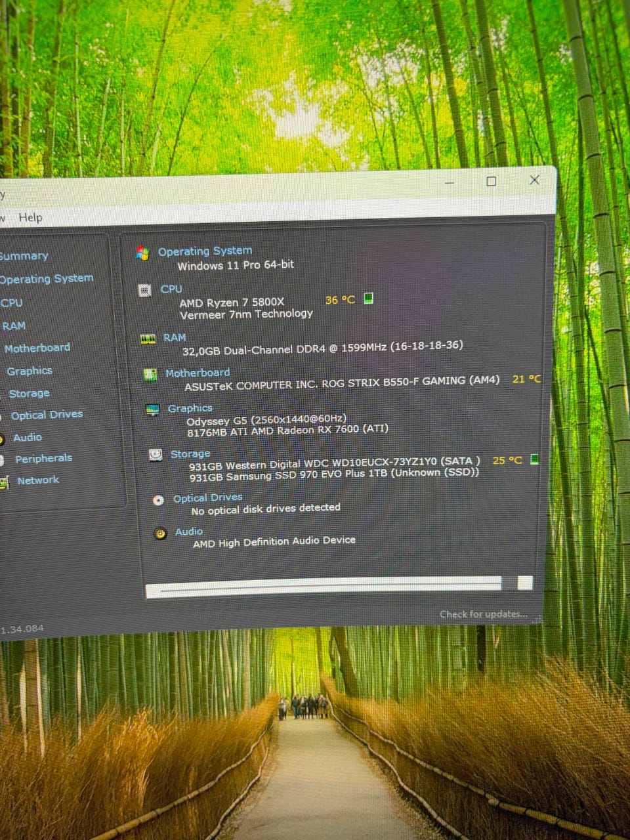Click the hard drive icon beside Storage
Viewport: 630px width, 840px height.
coord(156,455)
